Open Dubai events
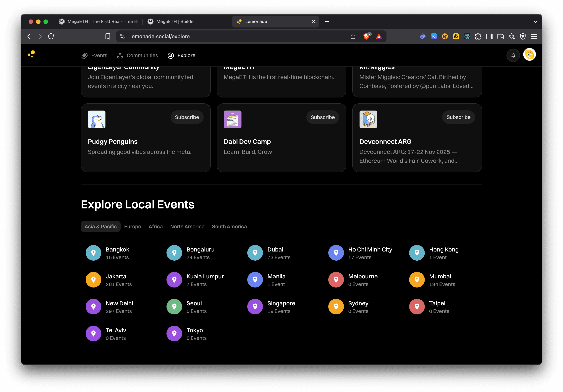This screenshot has width=563, height=392. (269, 253)
